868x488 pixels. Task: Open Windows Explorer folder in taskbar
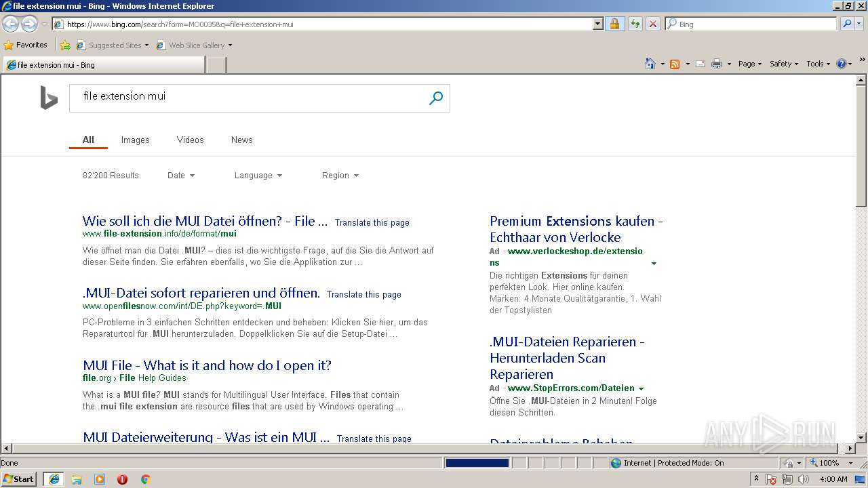[77, 479]
